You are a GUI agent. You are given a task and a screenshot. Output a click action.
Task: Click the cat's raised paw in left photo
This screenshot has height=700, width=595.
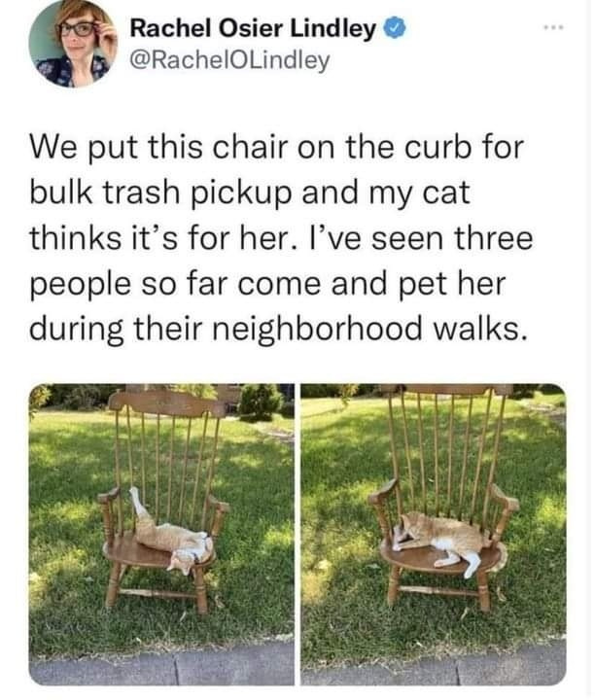134,495
